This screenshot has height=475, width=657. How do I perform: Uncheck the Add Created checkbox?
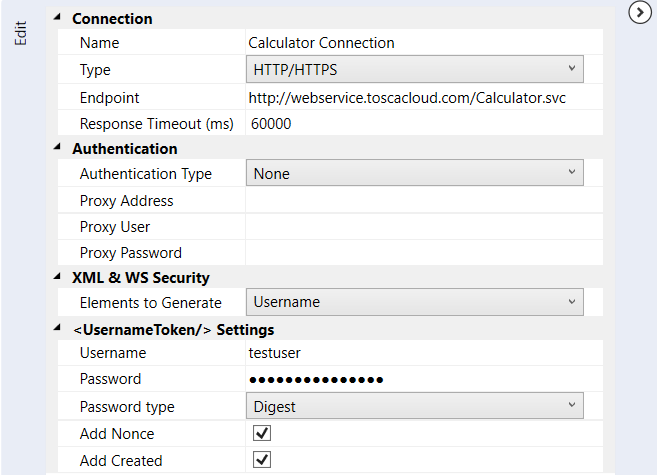coord(263,460)
